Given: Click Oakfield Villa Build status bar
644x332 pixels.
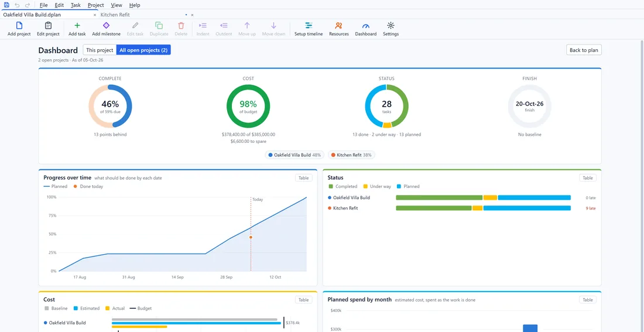Looking at the screenshot, I should pyautogui.click(x=483, y=198).
